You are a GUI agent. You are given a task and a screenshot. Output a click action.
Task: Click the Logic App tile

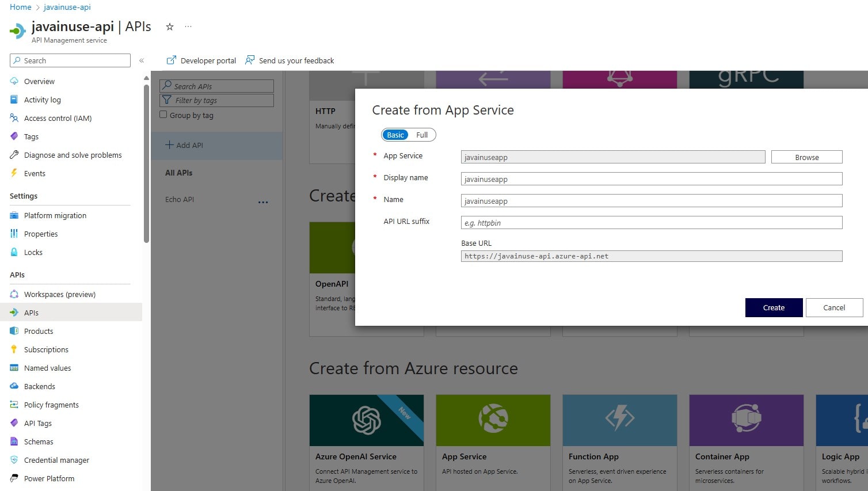[x=842, y=443]
